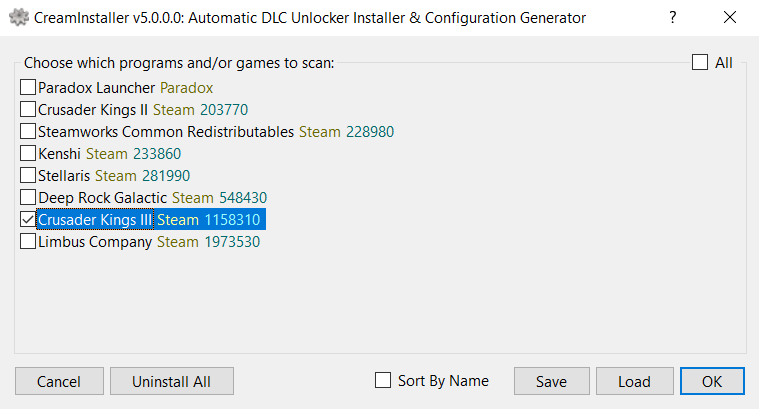Tick Steamworks Common Redistributables checkbox
This screenshot has height=409, width=759.
(28, 132)
